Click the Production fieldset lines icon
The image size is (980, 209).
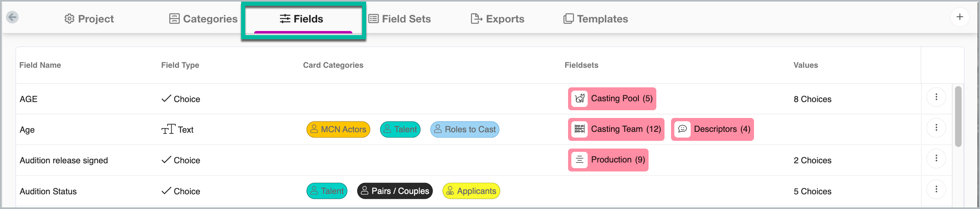pos(579,160)
